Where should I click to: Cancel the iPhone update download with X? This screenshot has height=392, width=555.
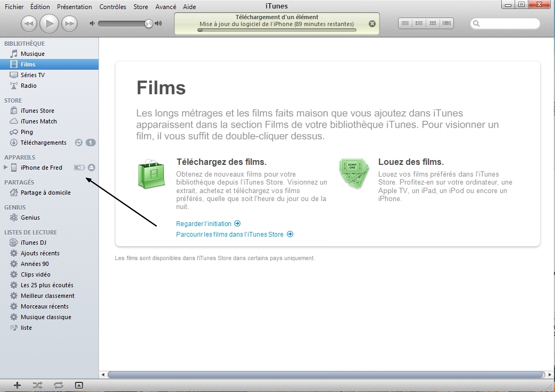point(372,24)
